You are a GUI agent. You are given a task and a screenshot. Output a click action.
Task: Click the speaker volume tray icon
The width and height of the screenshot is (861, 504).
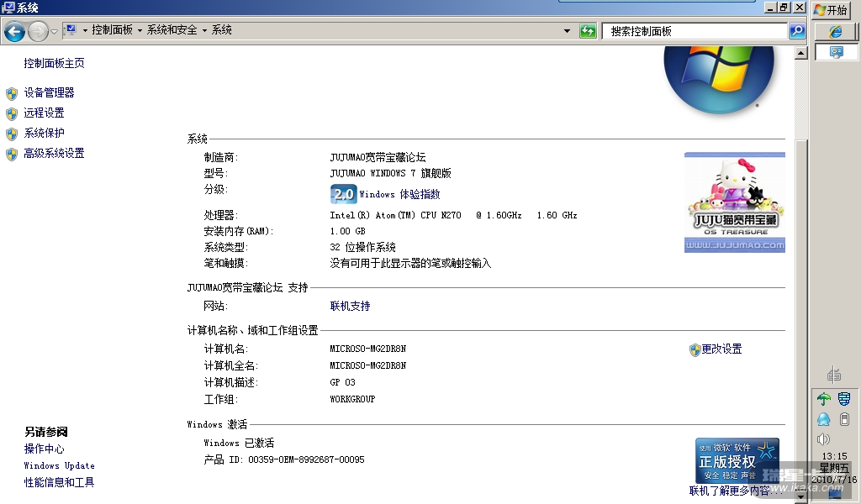(x=823, y=439)
